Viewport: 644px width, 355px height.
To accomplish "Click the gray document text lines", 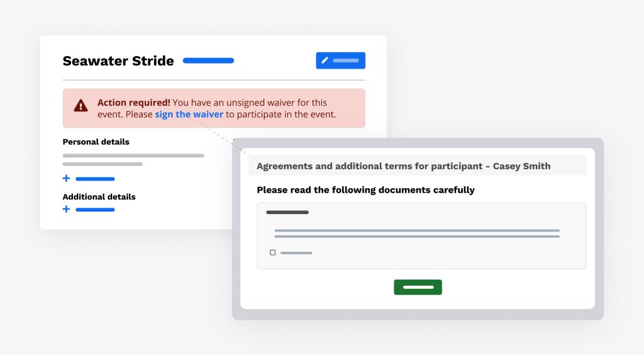I will click(x=416, y=234).
